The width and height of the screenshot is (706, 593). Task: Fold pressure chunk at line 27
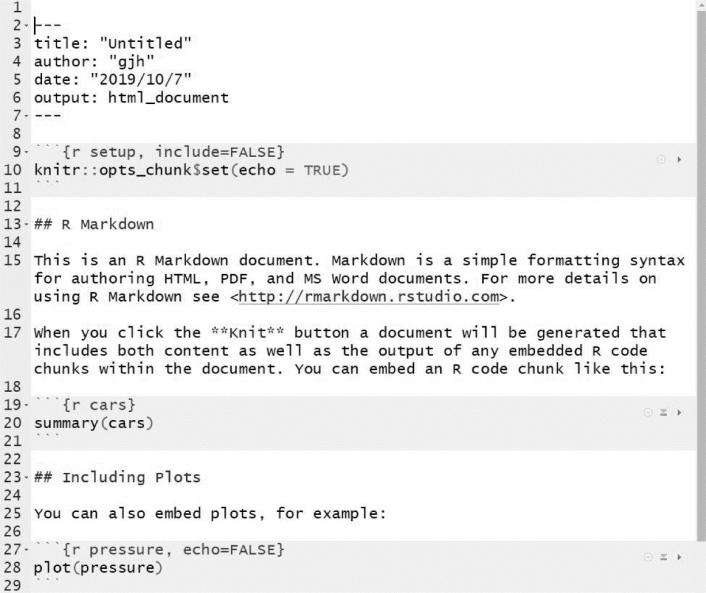point(27,550)
